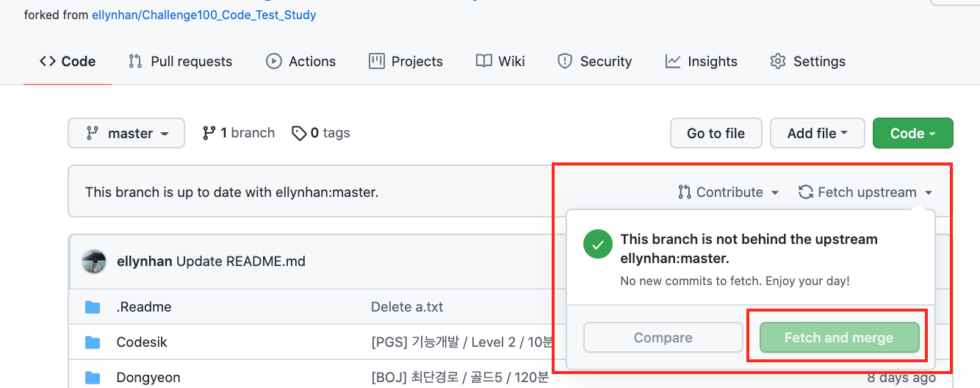Open the Wiki tab
This screenshot has width=980, height=388.
(x=500, y=62)
